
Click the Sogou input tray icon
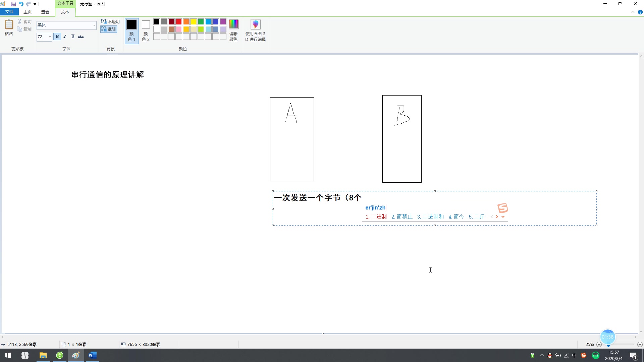point(584,355)
